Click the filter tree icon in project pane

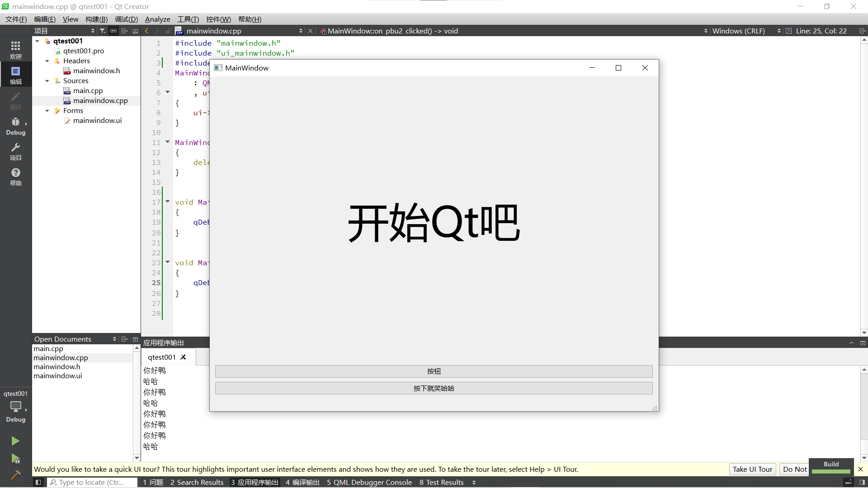click(x=103, y=31)
